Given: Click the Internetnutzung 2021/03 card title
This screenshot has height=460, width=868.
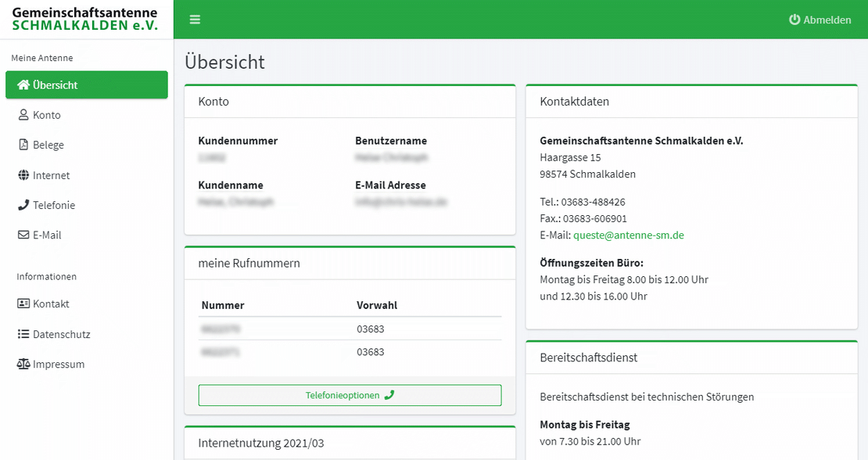Looking at the screenshot, I should [260, 443].
